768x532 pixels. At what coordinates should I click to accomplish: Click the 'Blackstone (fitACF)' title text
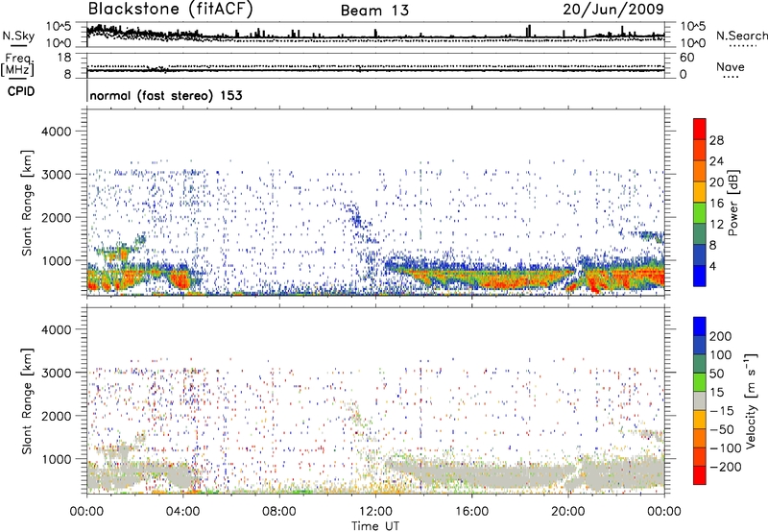point(171,10)
